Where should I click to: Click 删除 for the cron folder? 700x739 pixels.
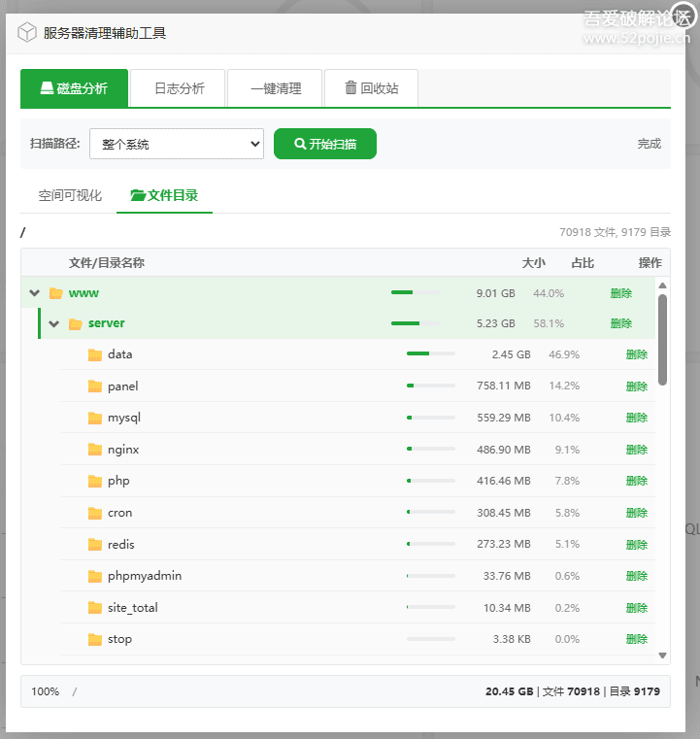636,513
